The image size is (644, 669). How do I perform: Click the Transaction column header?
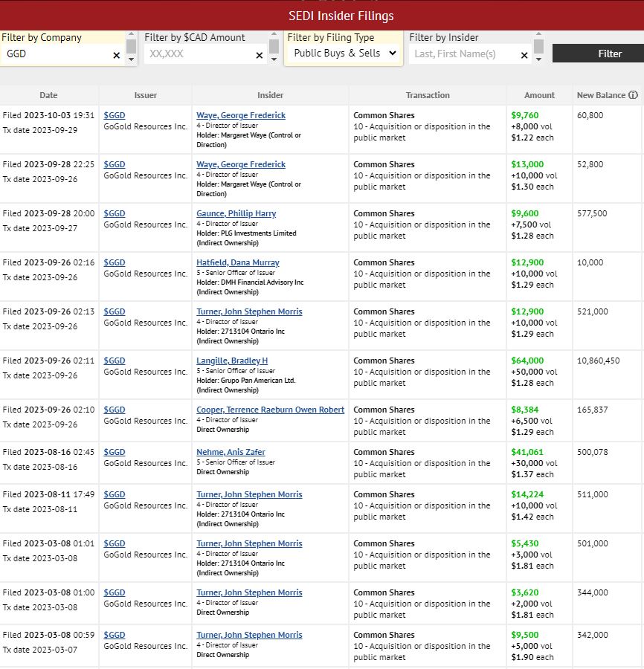point(428,95)
